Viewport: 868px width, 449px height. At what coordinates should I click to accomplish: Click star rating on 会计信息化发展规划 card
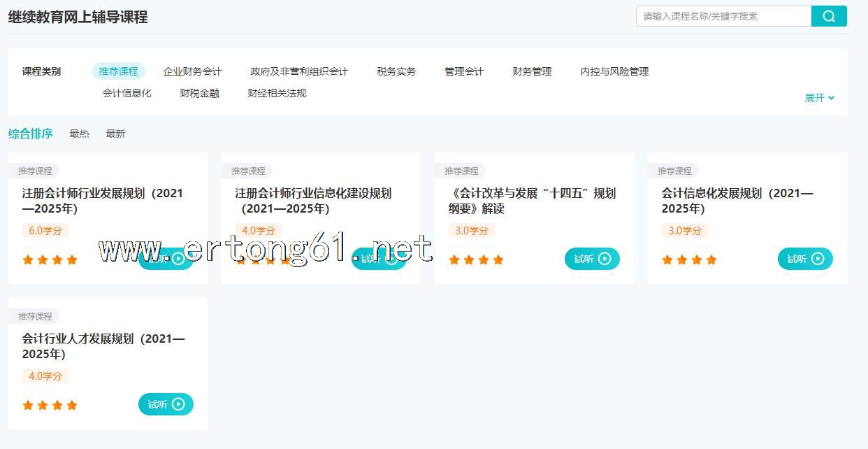tap(689, 260)
